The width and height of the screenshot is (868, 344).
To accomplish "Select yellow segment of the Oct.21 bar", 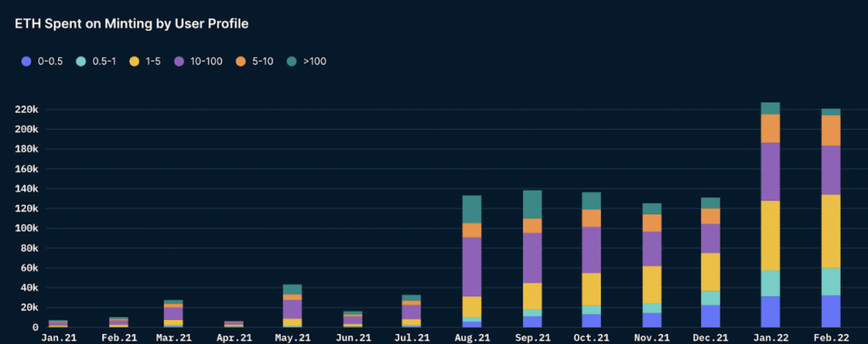I will coord(591,289).
